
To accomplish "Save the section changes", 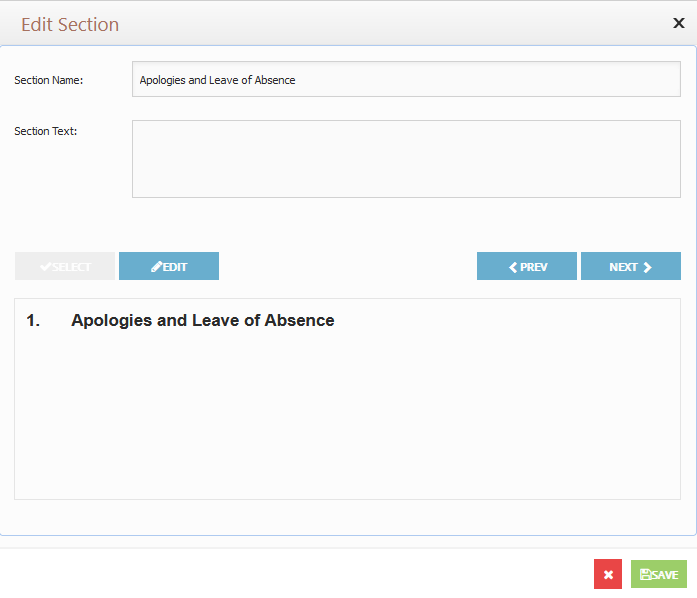I will click(659, 574).
